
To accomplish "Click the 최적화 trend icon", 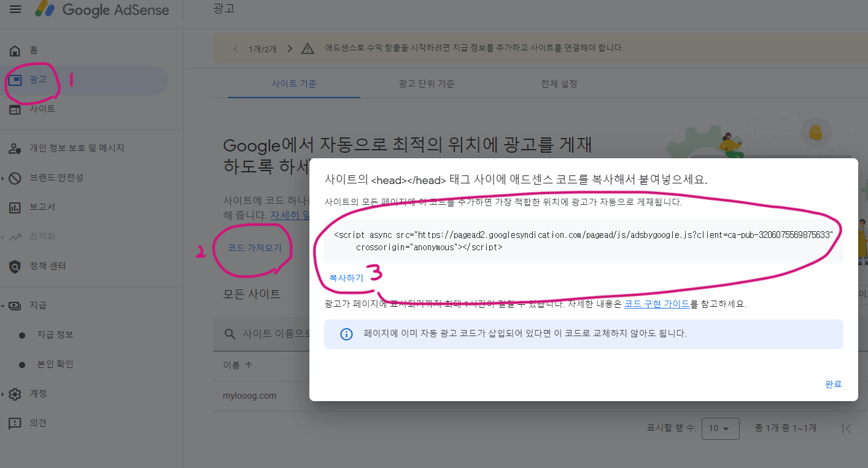I will (15, 237).
